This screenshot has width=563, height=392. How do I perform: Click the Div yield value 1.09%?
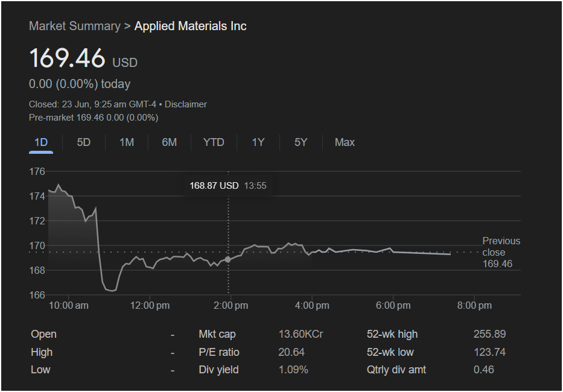click(x=293, y=370)
